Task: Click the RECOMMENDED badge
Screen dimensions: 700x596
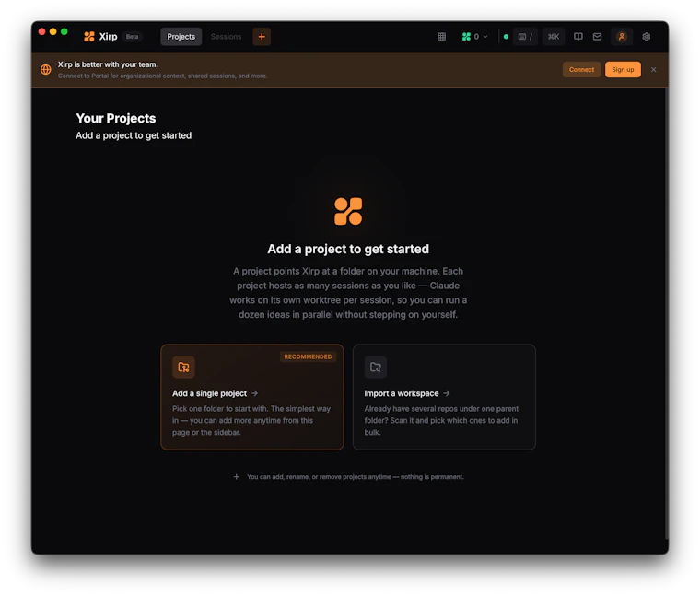Action: tap(308, 356)
